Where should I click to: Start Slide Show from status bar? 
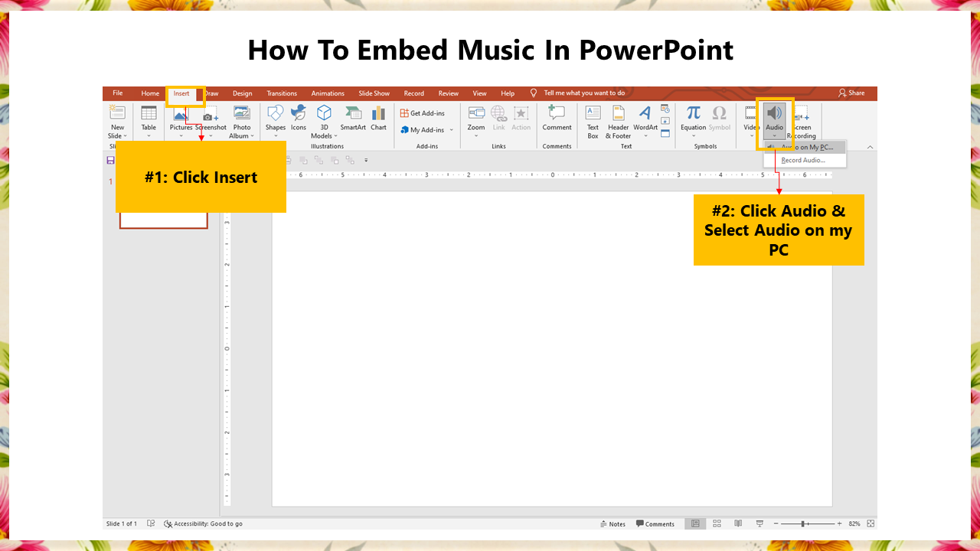tap(759, 524)
